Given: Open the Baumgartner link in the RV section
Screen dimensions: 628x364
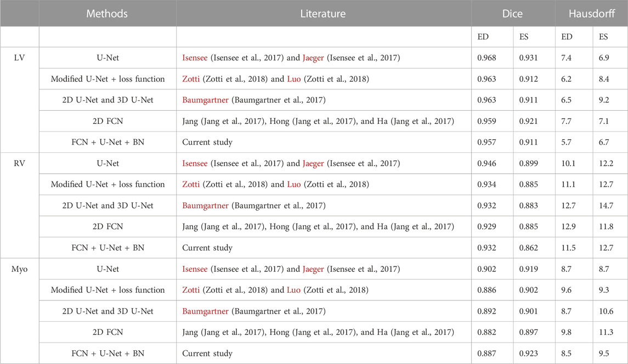Looking at the screenshot, I should coord(205,206).
